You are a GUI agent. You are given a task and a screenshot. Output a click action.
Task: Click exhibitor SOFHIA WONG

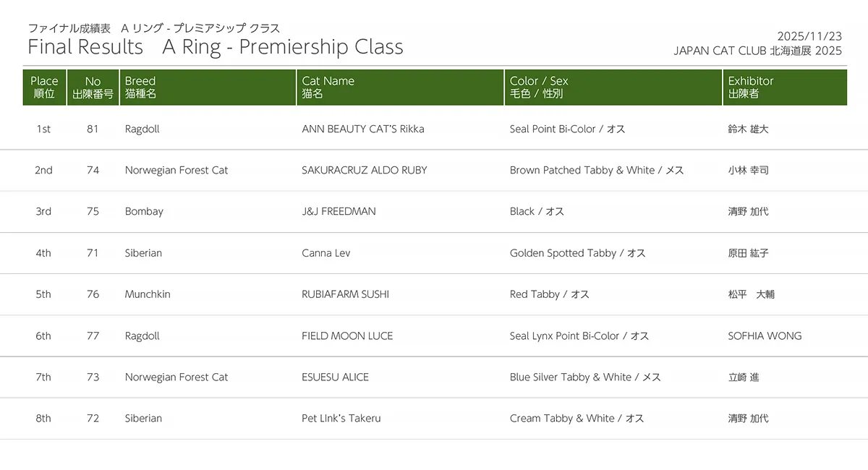(x=765, y=336)
